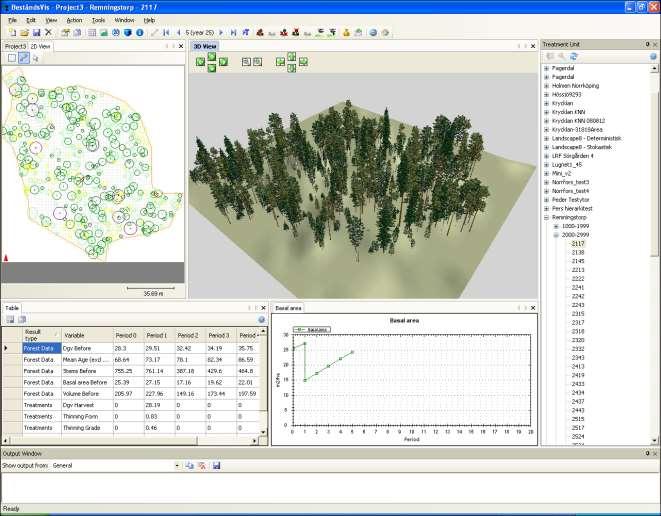The width and height of the screenshot is (661, 516).
Task: Click the blue help icon in Table panel
Action: click(x=261, y=320)
